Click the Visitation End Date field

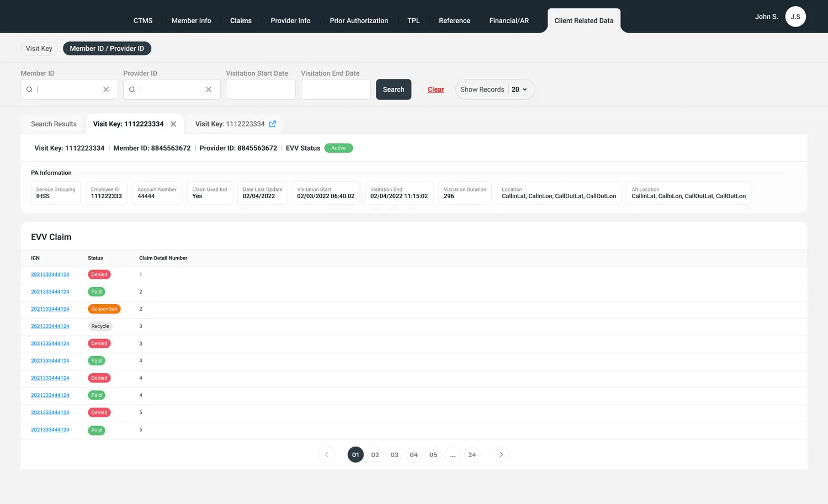pos(336,89)
